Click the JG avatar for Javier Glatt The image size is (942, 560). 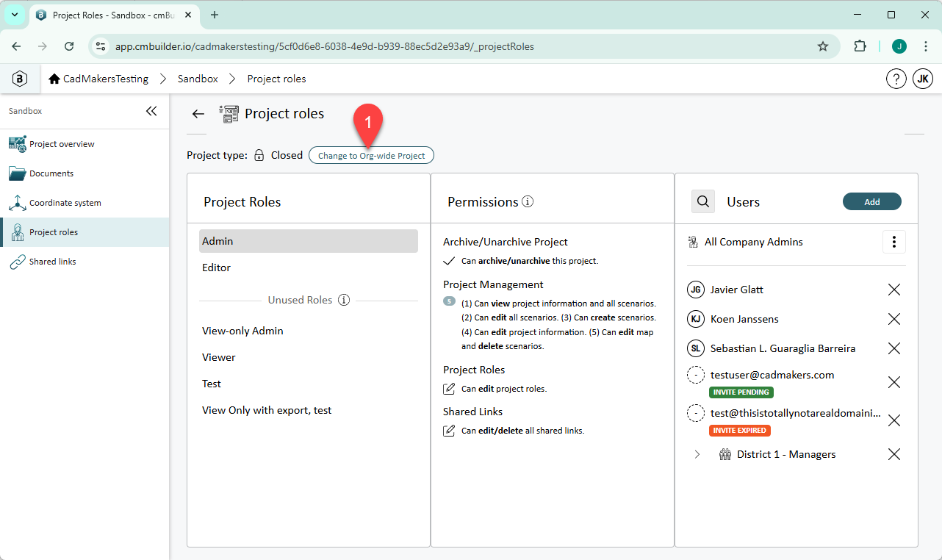(696, 290)
